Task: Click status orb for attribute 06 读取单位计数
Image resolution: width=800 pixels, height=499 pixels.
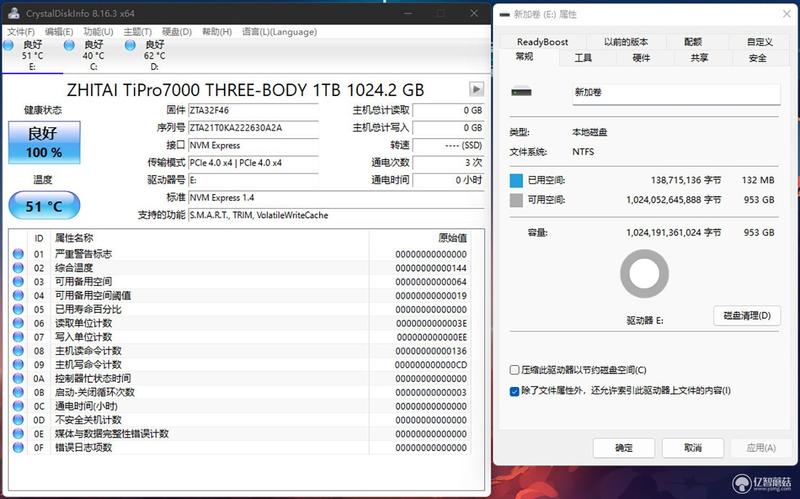Action: [18, 323]
